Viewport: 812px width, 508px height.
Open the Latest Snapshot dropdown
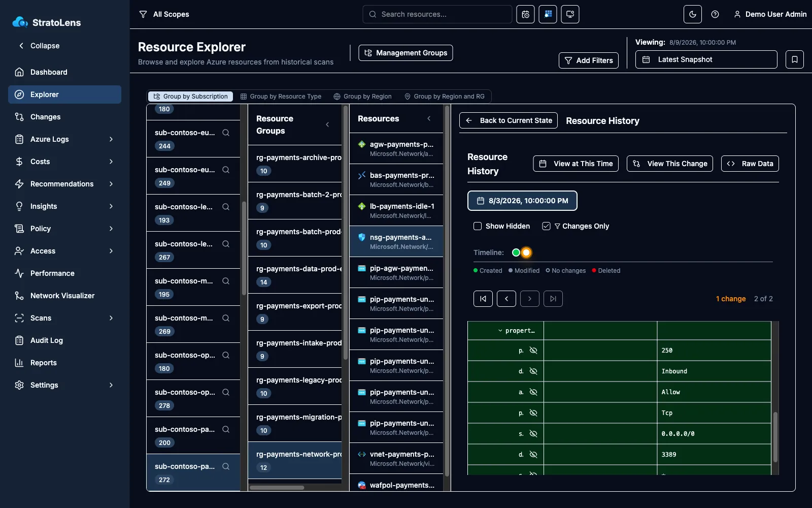click(x=706, y=59)
